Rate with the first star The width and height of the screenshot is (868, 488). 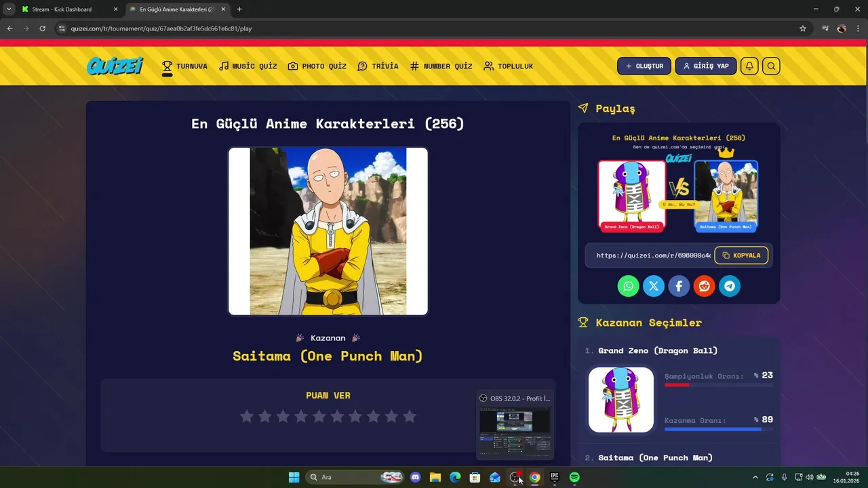coord(247,416)
